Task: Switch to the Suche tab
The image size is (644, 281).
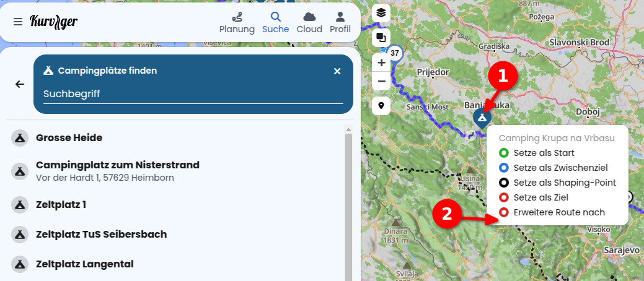Action: [x=276, y=23]
